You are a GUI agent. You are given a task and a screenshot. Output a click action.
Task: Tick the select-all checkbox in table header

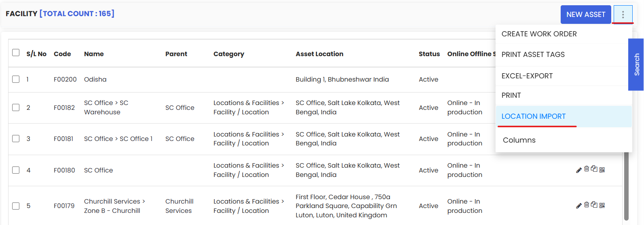coord(16,53)
